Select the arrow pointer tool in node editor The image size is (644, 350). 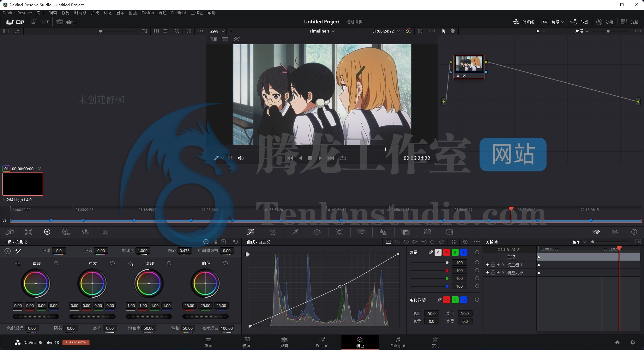443,31
